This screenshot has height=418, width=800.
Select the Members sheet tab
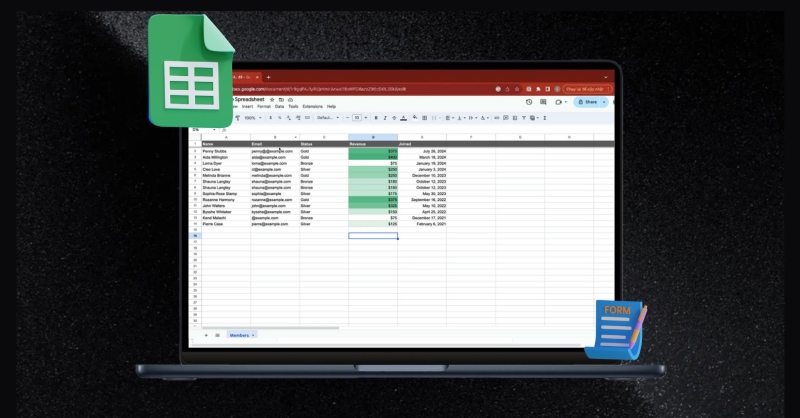point(241,335)
